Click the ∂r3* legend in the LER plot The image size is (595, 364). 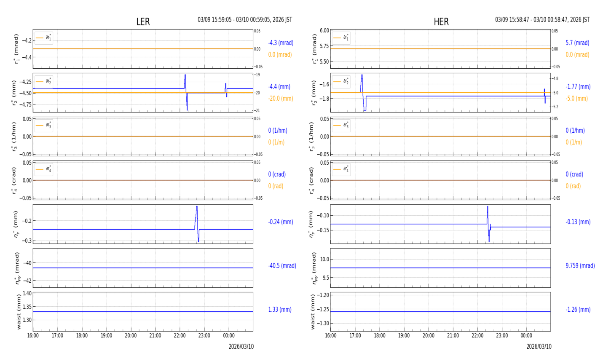pos(44,125)
